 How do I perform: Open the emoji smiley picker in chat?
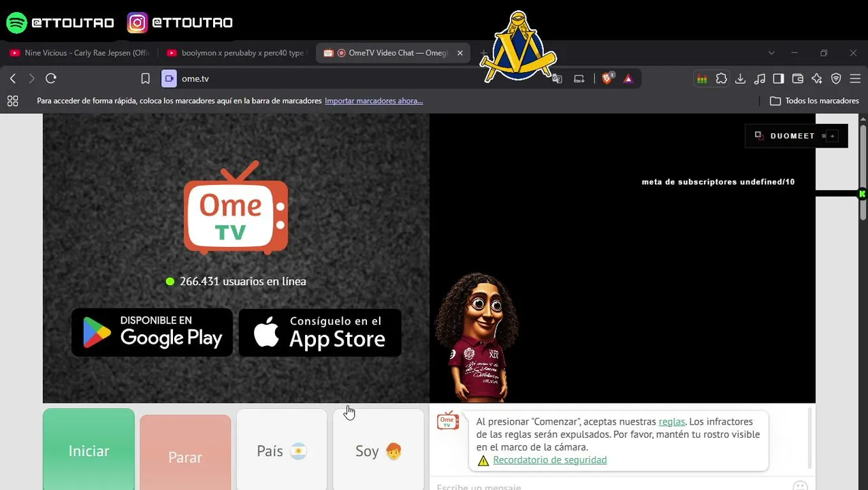[x=800, y=486]
